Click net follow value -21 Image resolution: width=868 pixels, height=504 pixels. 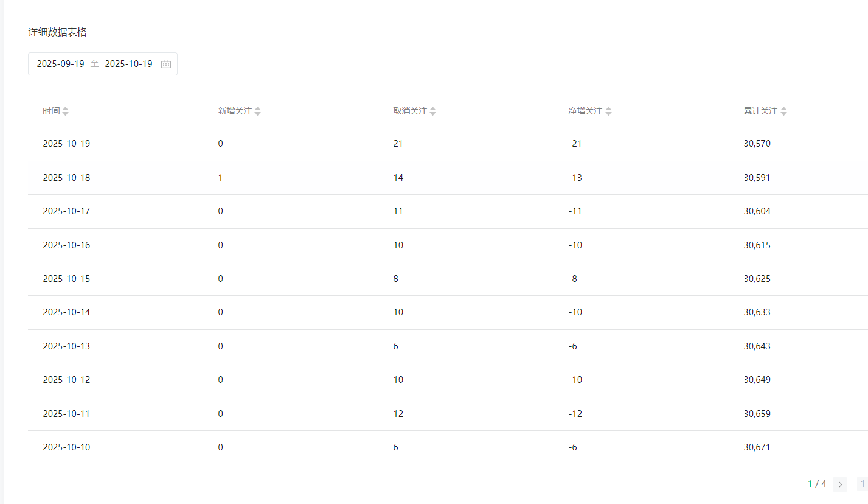click(x=575, y=144)
